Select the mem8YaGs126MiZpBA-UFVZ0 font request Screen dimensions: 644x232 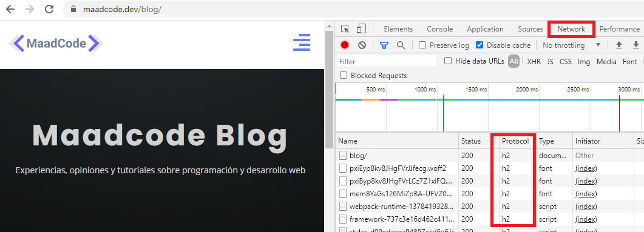click(x=490, y=193)
